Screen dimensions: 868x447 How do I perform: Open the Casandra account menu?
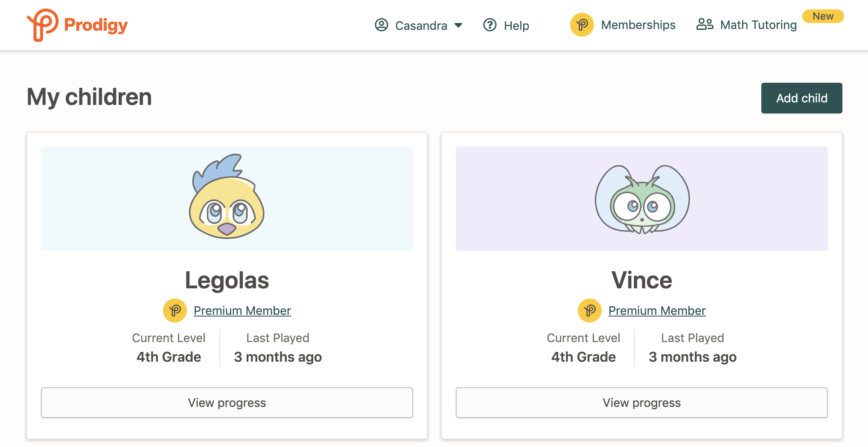pos(421,26)
